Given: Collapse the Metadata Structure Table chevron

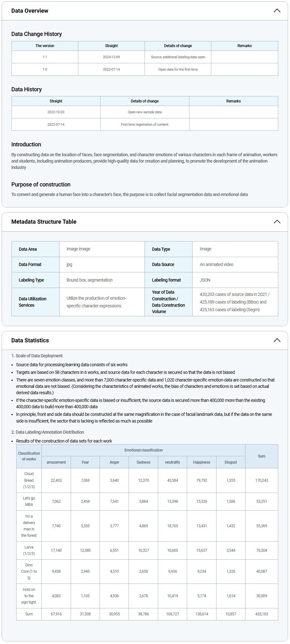Looking at the screenshot, I should coord(277,222).
